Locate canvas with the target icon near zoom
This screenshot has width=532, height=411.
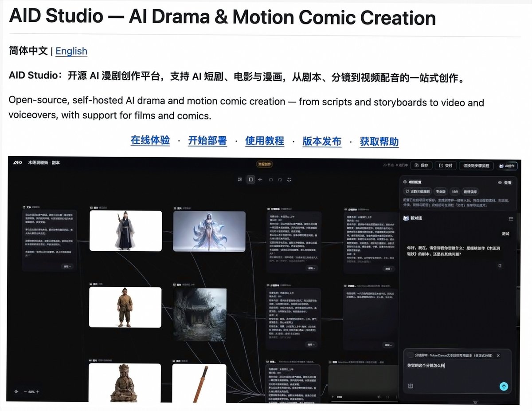coord(16,391)
